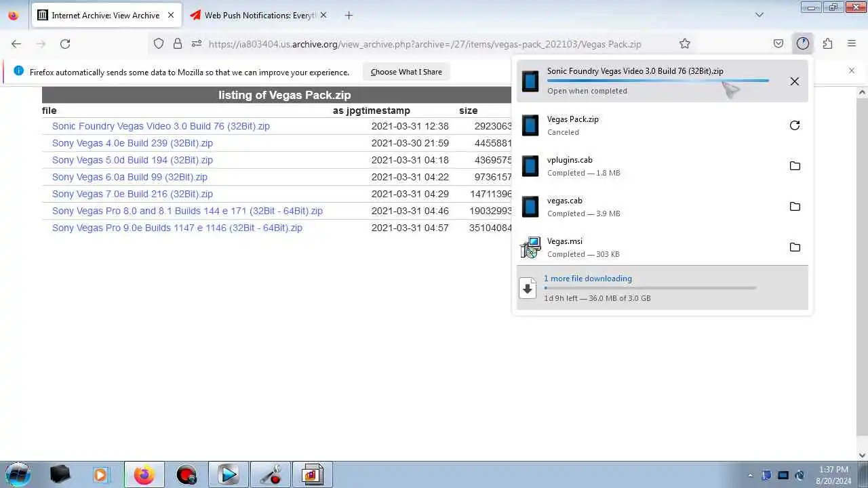Click the permissions icon in address bar
868x488 pixels.
(197, 43)
